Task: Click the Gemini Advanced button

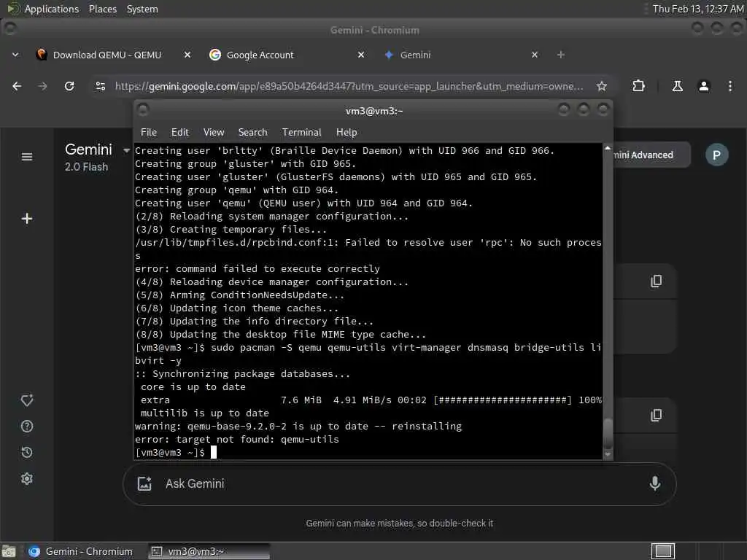Action: coord(651,155)
